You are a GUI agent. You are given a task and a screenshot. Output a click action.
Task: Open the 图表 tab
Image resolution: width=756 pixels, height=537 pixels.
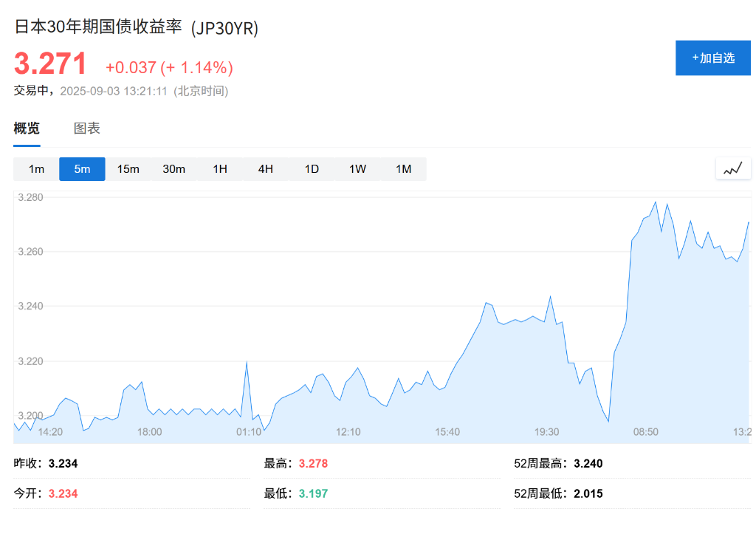pos(87,129)
